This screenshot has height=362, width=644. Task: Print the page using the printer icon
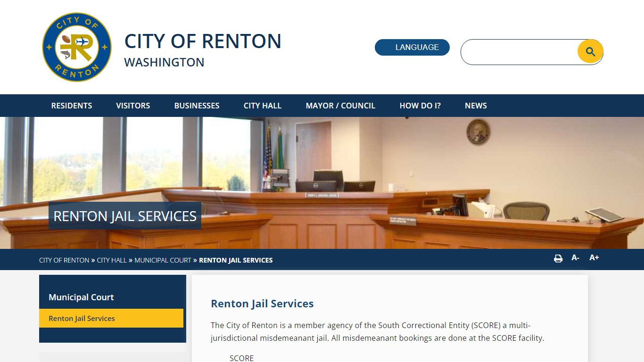point(558,258)
